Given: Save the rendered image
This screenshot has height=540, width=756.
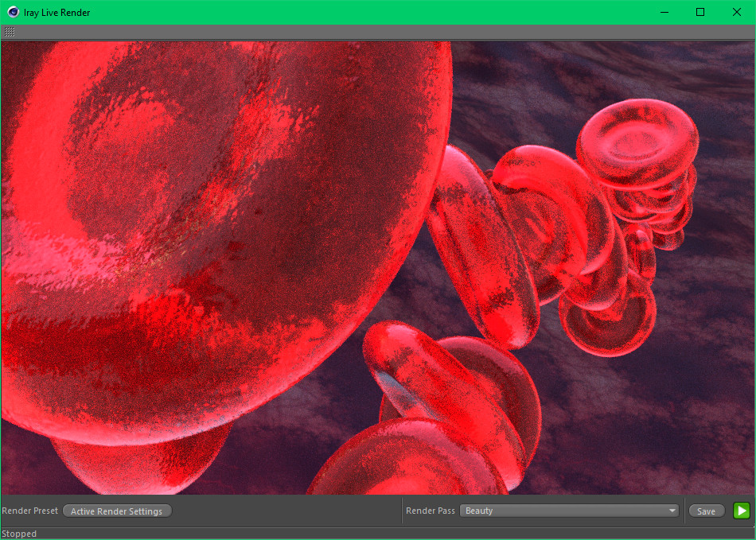Looking at the screenshot, I should 707,511.
